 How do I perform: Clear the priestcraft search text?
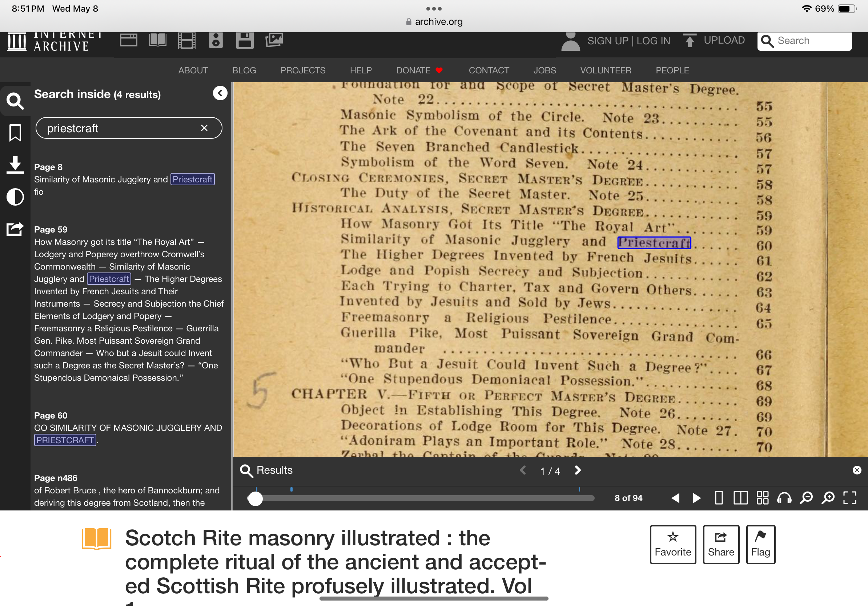[204, 128]
